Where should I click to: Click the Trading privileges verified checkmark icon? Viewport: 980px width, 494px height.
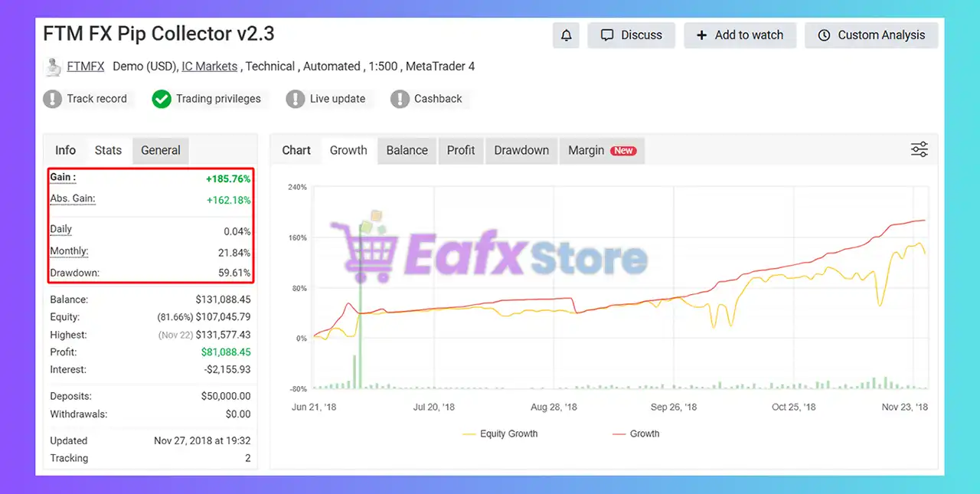coord(161,98)
